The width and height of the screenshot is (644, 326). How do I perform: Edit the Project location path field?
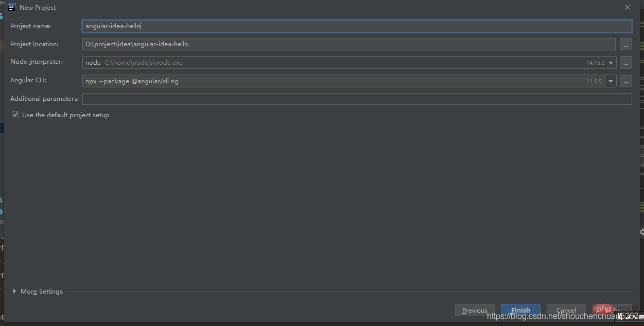pyautogui.click(x=349, y=44)
